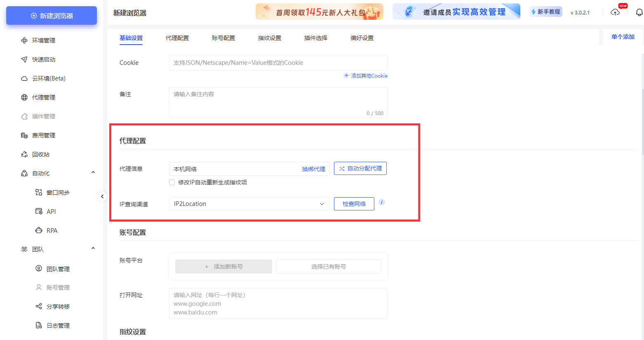
Task: Click the 自动分配代理 button
Action: pos(360,168)
